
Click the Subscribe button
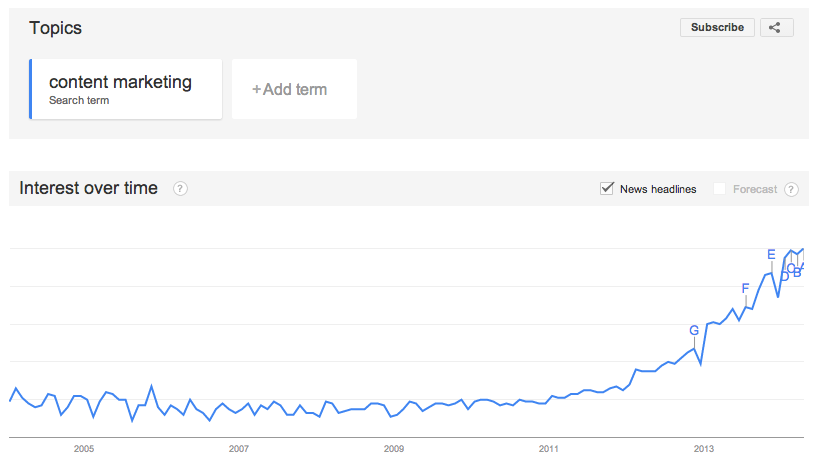coord(717,28)
